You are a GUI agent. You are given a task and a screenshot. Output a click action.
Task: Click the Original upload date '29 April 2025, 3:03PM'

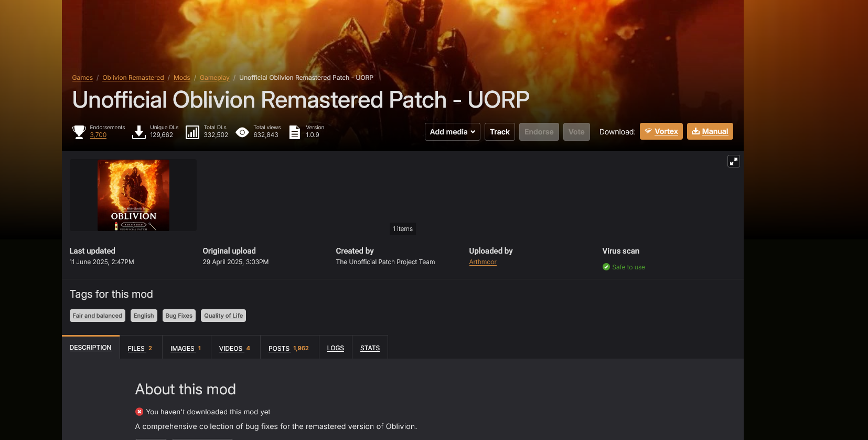point(236,262)
